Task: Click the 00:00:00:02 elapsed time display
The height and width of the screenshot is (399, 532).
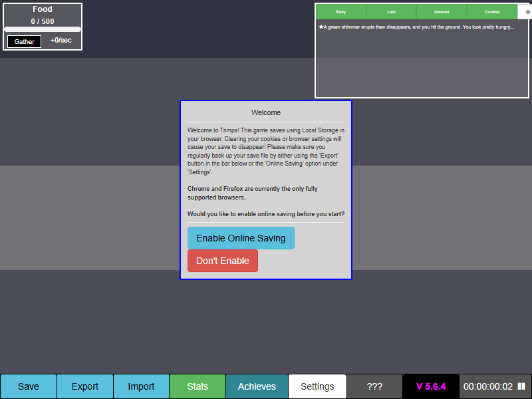Action: tap(487, 386)
